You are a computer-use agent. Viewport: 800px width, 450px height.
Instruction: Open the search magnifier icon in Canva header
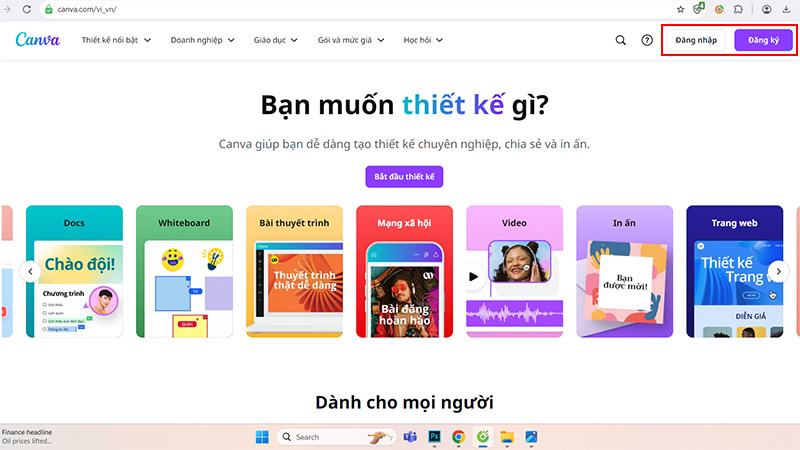(620, 40)
